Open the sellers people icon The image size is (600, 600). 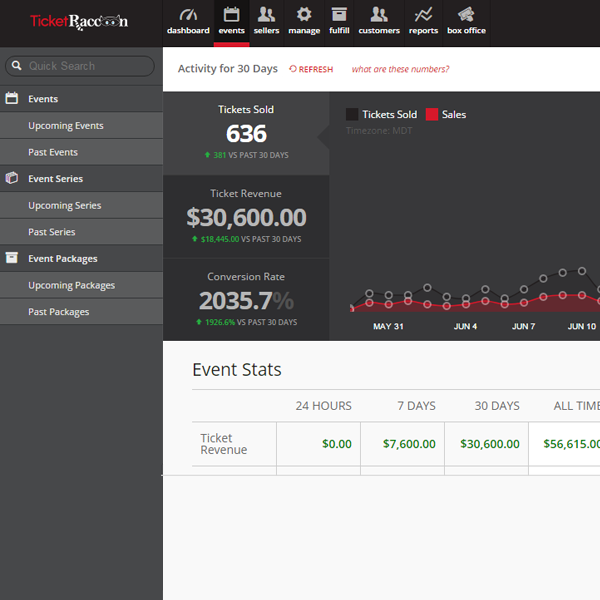click(x=266, y=15)
